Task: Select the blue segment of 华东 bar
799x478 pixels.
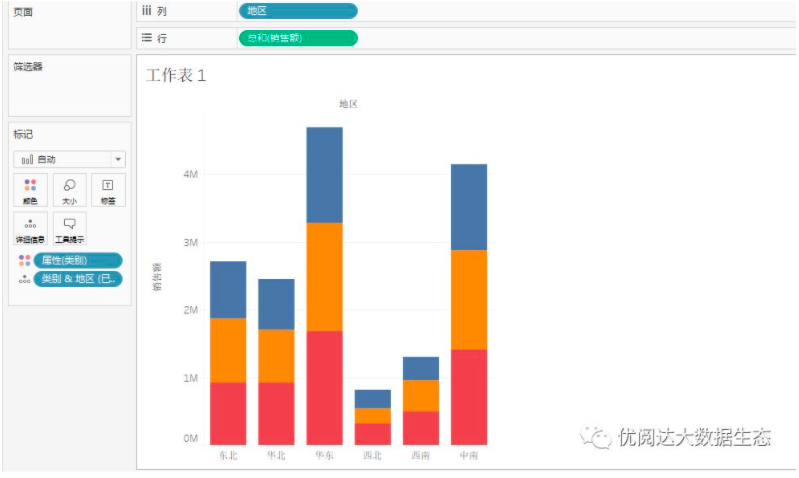Action: (x=324, y=174)
